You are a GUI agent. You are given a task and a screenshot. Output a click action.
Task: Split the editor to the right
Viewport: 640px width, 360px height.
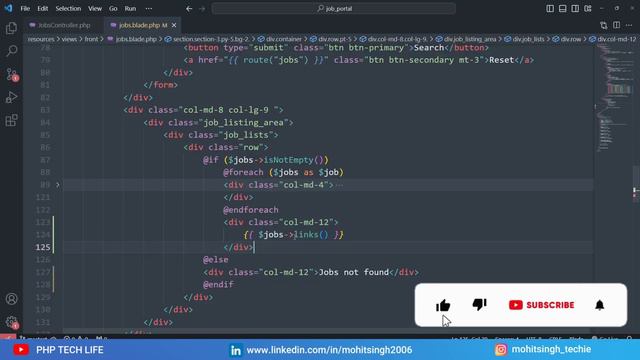point(616,25)
